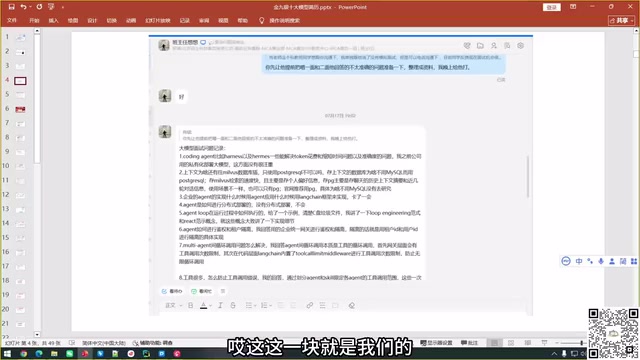Click the IME punctuation mode icon
Image resolution: width=640 pixels, height=360 pixels.
click(x=590, y=261)
